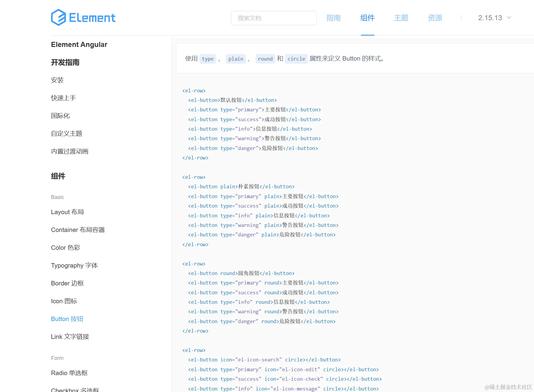Go to Icon 图标 page
Viewport: 534px width, 392px height.
pyautogui.click(x=64, y=301)
